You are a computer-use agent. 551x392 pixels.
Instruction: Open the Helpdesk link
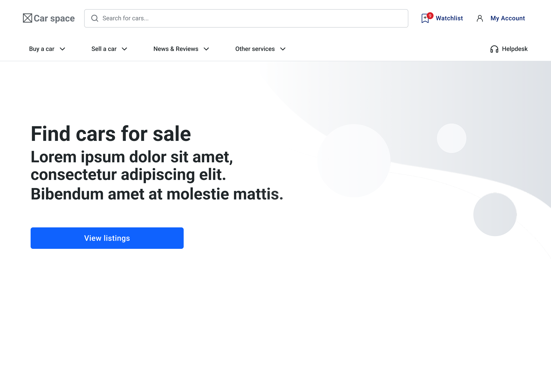pyautogui.click(x=515, y=49)
